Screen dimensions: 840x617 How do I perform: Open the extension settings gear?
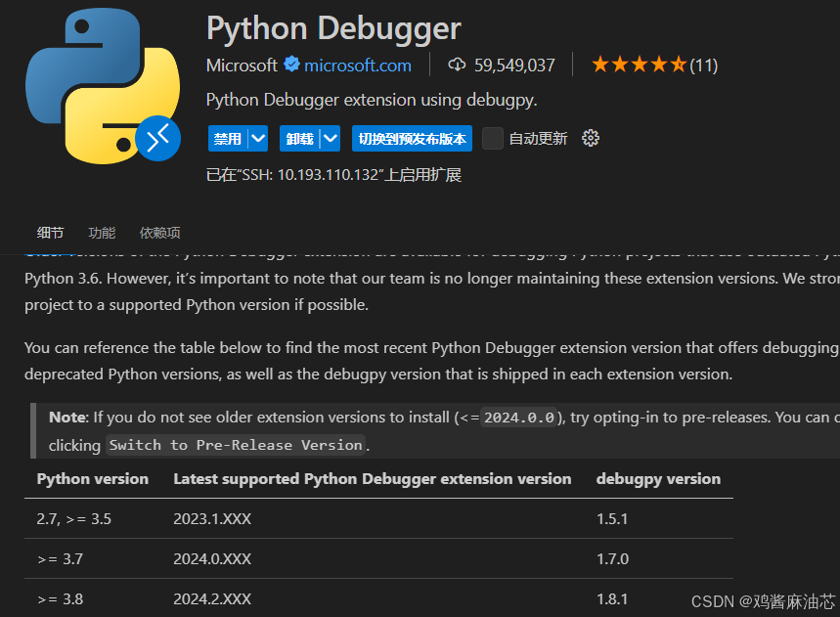[x=591, y=138]
